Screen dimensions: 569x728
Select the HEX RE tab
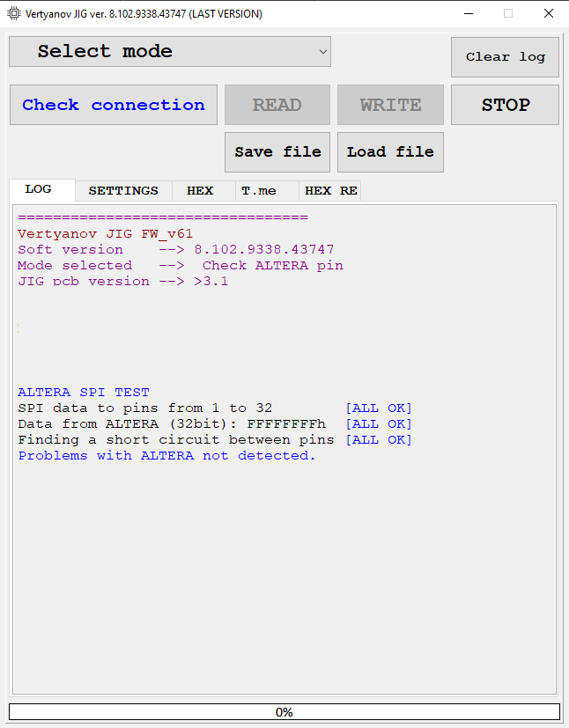(x=329, y=191)
